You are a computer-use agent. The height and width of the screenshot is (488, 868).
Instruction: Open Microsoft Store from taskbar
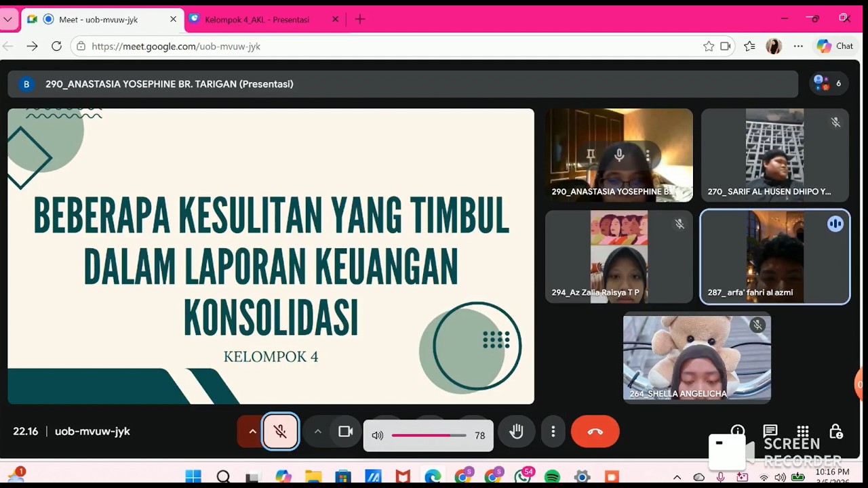pyautogui.click(x=343, y=476)
